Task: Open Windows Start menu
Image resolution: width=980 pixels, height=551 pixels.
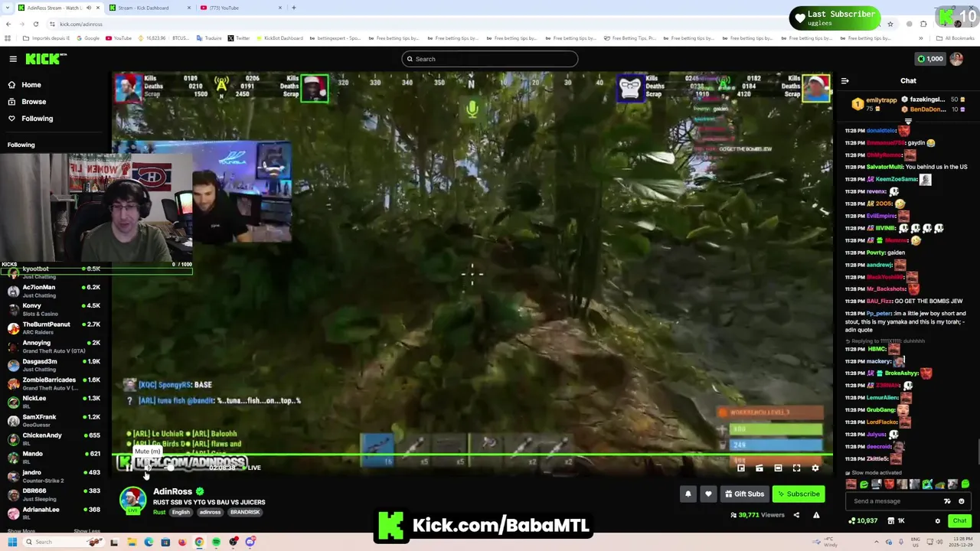Action: (x=12, y=542)
